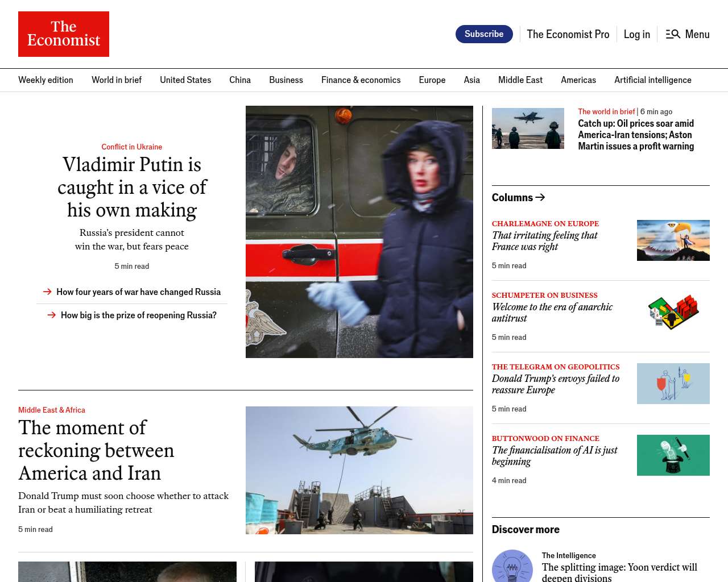Go to World in brief section
This screenshot has width=728, height=582.
[x=117, y=80]
